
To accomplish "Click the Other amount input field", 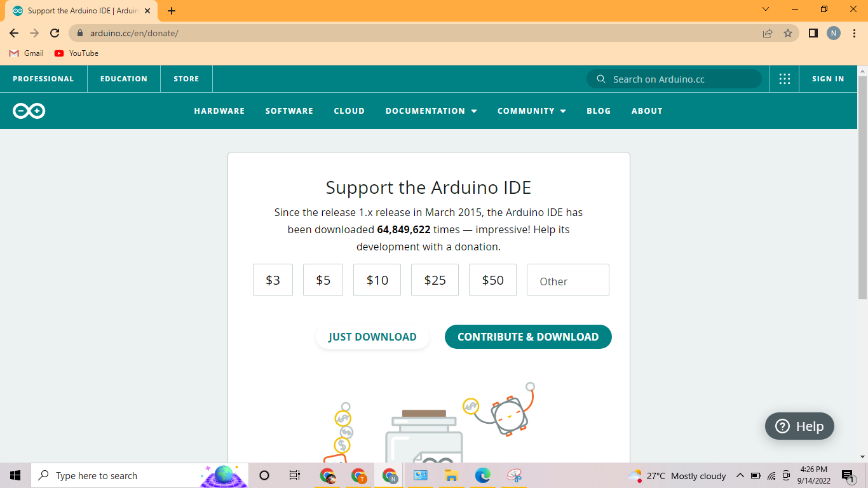I will [x=568, y=280].
